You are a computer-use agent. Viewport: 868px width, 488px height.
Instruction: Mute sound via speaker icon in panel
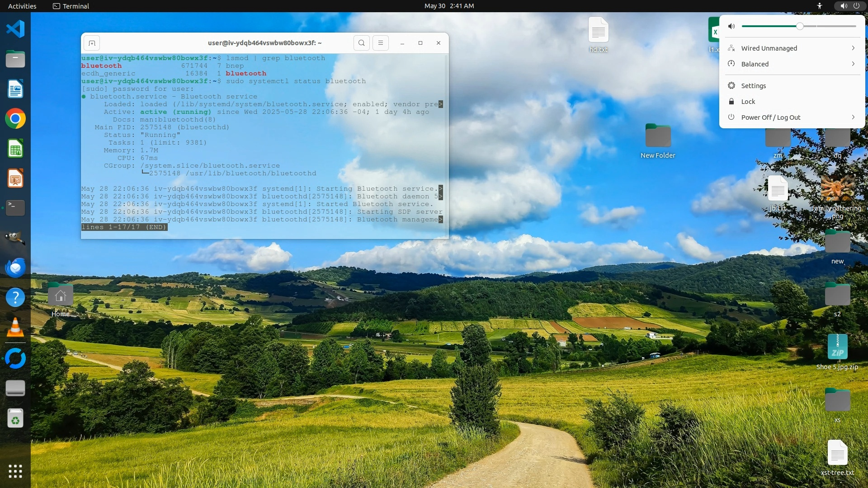pos(731,26)
